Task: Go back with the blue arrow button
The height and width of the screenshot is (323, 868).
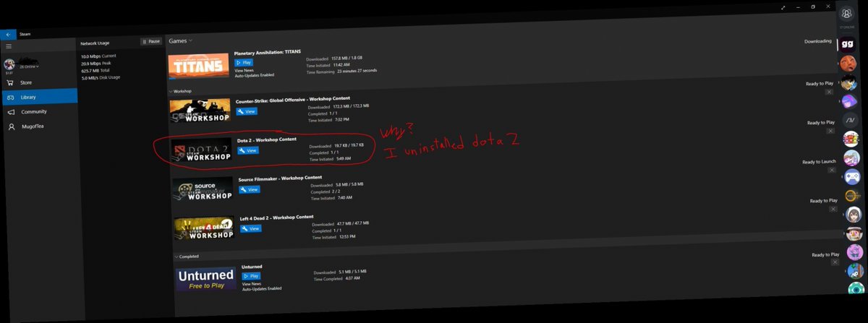Action: click(7, 34)
